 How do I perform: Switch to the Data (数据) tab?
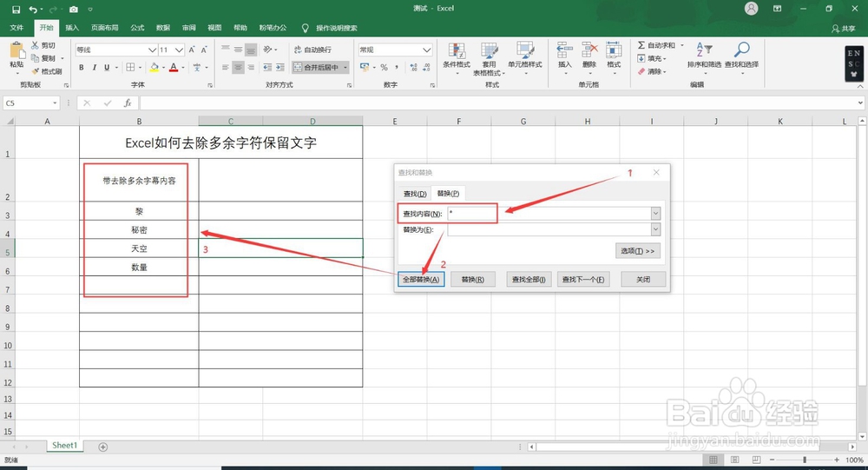(x=163, y=28)
